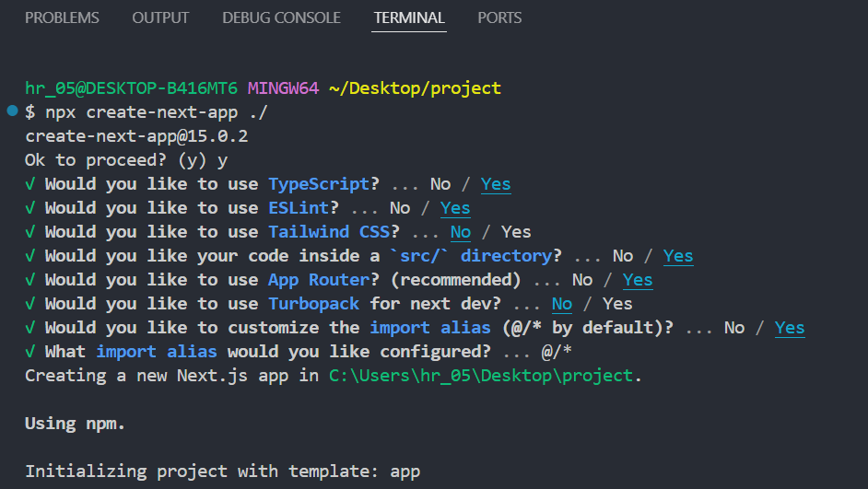The height and width of the screenshot is (489, 868).
Task: Click the project path link C:\Users\hr_05\Desktop\project
Action: point(480,376)
